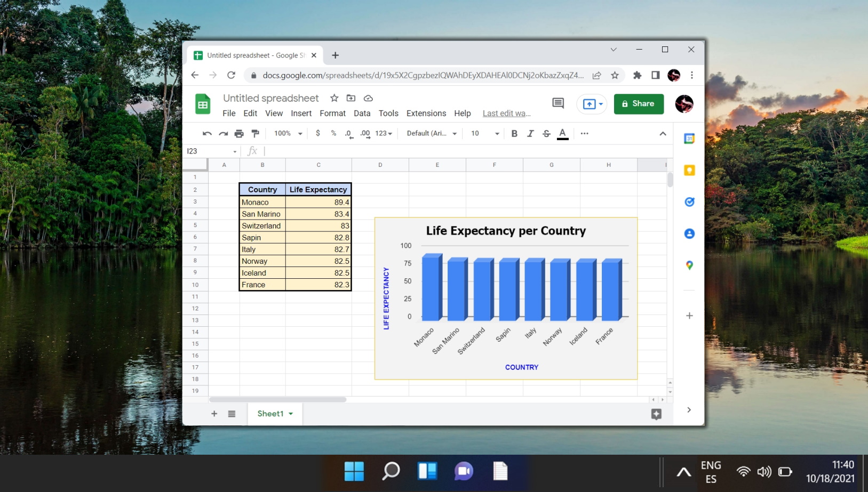The image size is (868, 492).
Task: Toggle bold formatting
Action: pyautogui.click(x=514, y=134)
